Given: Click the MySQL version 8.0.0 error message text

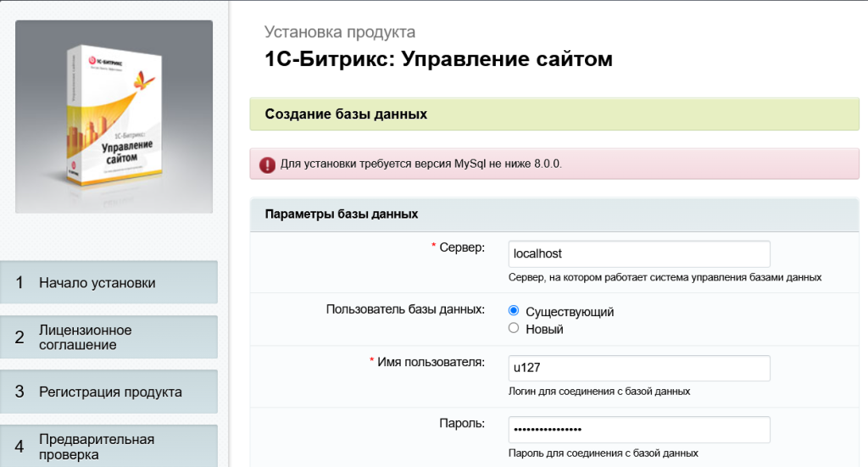Looking at the screenshot, I should click(x=421, y=164).
